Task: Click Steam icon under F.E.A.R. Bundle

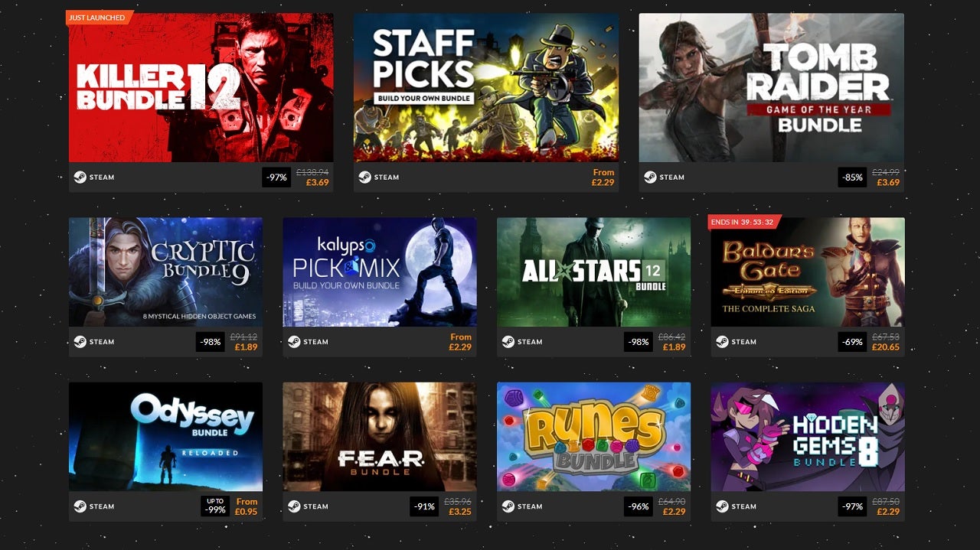Action: click(294, 506)
